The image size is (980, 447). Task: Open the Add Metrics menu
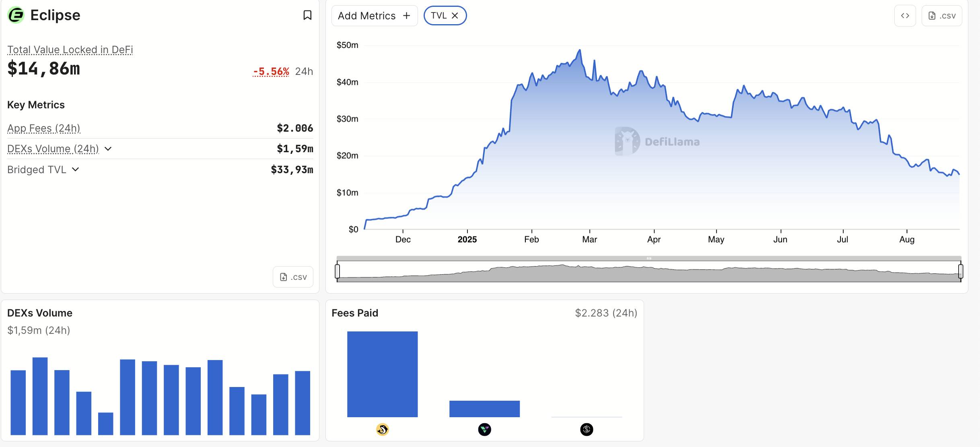tap(375, 16)
